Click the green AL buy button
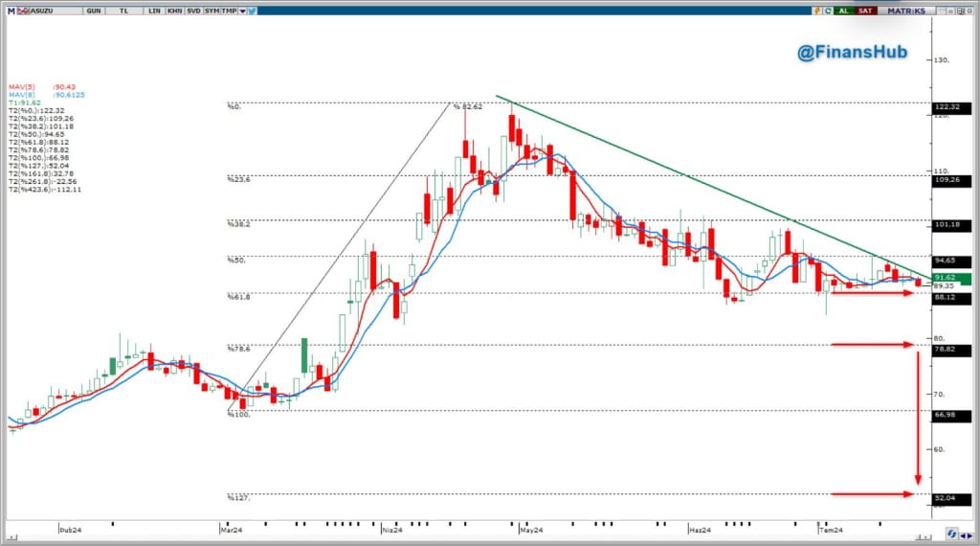The image size is (980, 546). (844, 11)
